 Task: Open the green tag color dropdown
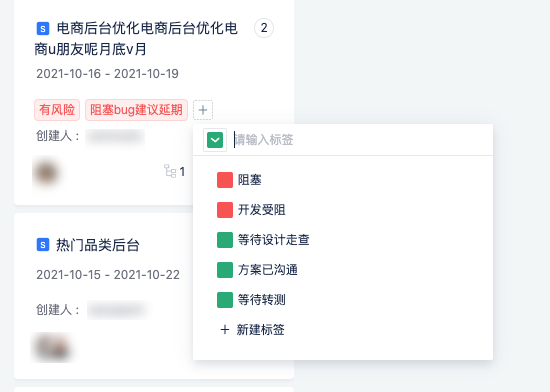tap(215, 140)
